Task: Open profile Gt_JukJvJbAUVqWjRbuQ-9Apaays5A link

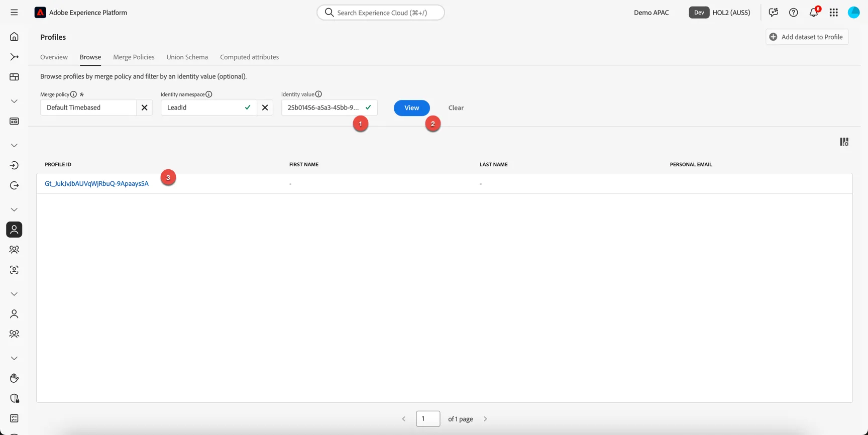Action: [96, 184]
